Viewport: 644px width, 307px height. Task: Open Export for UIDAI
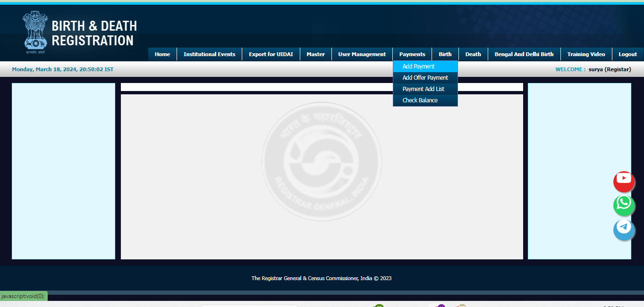tap(271, 54)
